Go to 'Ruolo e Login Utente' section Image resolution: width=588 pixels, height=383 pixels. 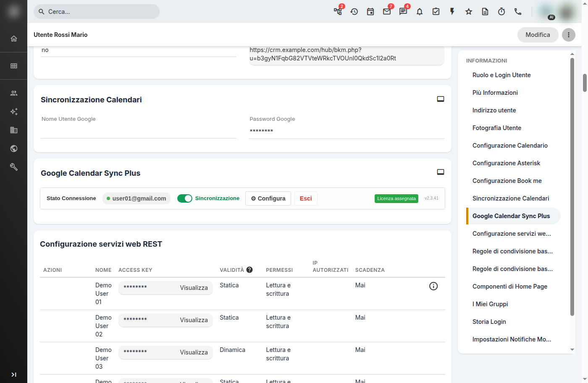tap(501, 75)
